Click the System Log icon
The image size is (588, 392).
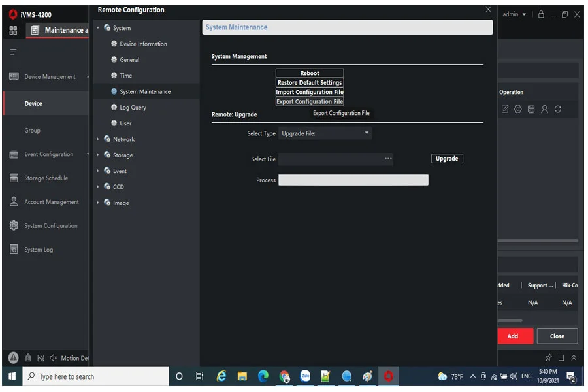click(x=14, y=250)
